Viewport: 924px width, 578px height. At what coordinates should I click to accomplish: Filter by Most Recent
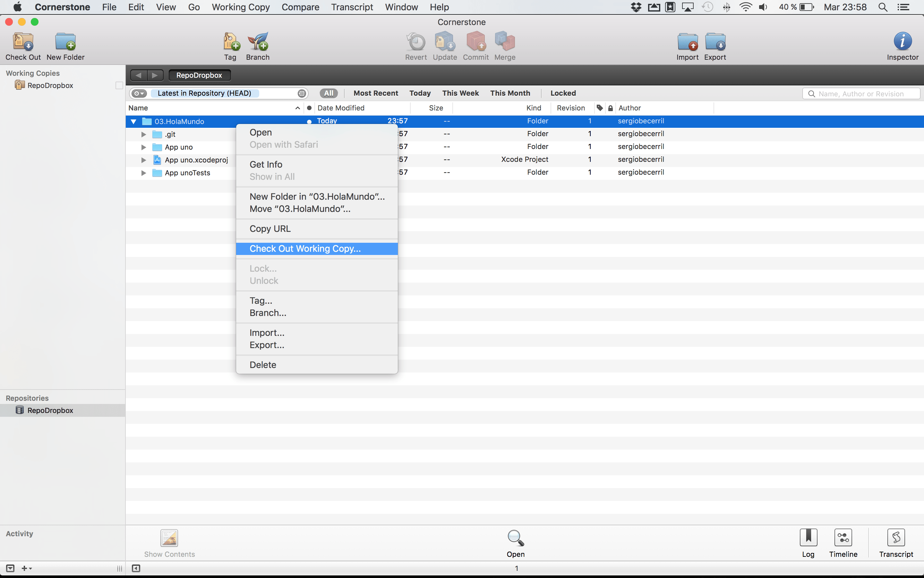click(x=376, y=93)
